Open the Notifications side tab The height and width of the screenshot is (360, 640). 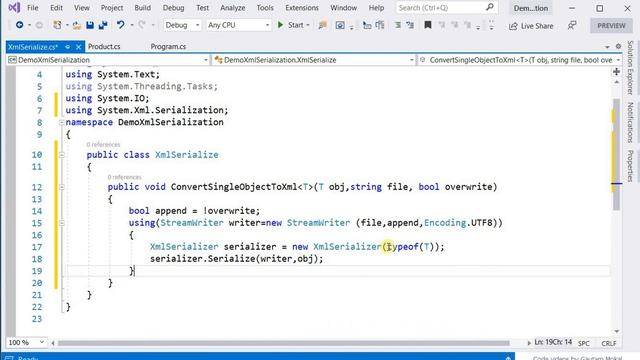(x=631, y=122)
